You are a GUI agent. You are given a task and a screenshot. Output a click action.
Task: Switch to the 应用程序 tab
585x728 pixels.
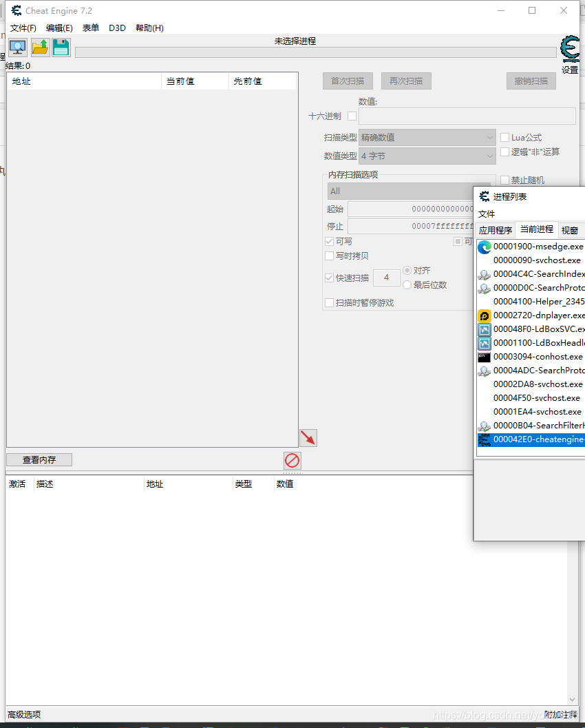496,230
